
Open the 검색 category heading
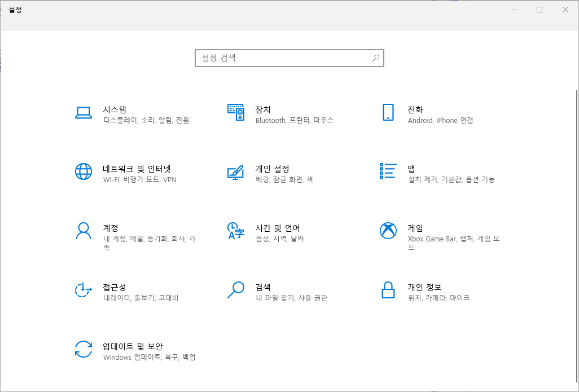coord(263,287)
